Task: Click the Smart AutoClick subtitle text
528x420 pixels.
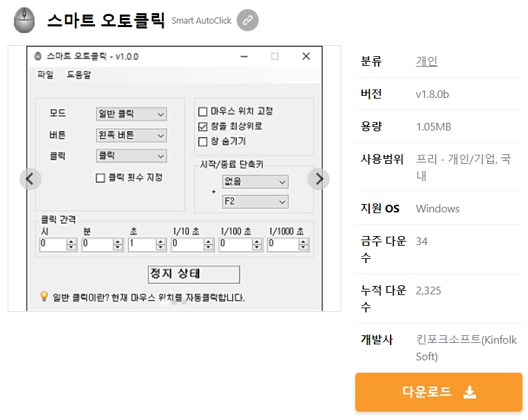Action: click(201, 21)
